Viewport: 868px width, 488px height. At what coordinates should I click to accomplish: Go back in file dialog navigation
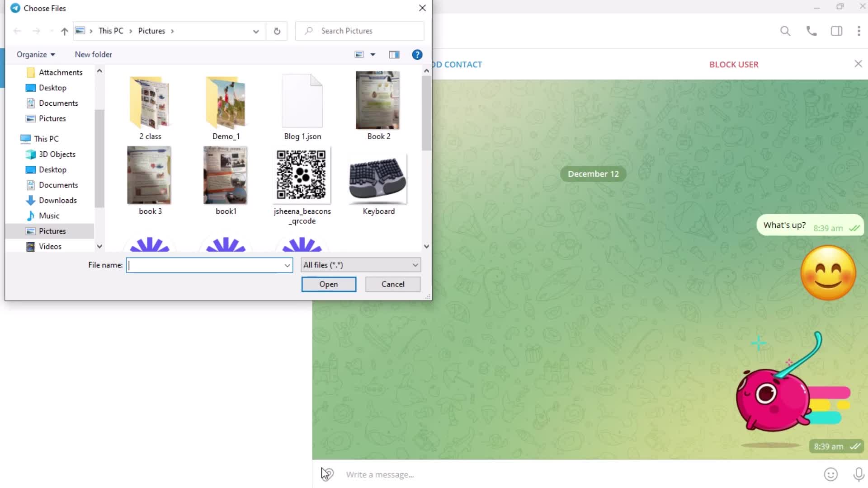click(17, 31)
